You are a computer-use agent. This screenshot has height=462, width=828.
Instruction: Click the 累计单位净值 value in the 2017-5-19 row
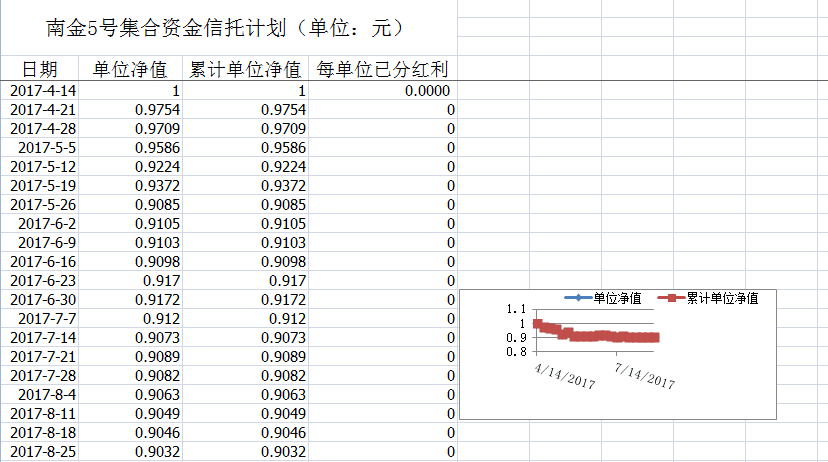[283, 186]
